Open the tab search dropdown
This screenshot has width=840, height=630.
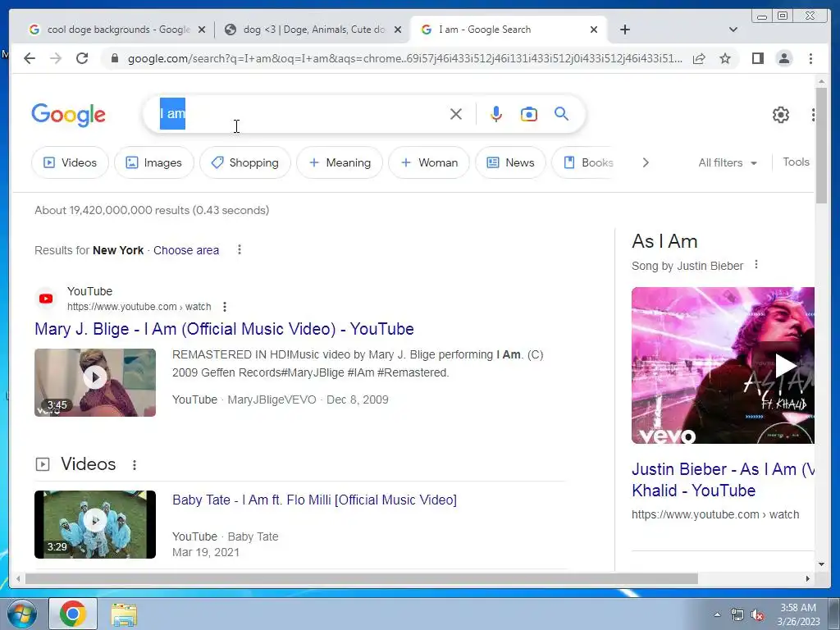(733, 30)
